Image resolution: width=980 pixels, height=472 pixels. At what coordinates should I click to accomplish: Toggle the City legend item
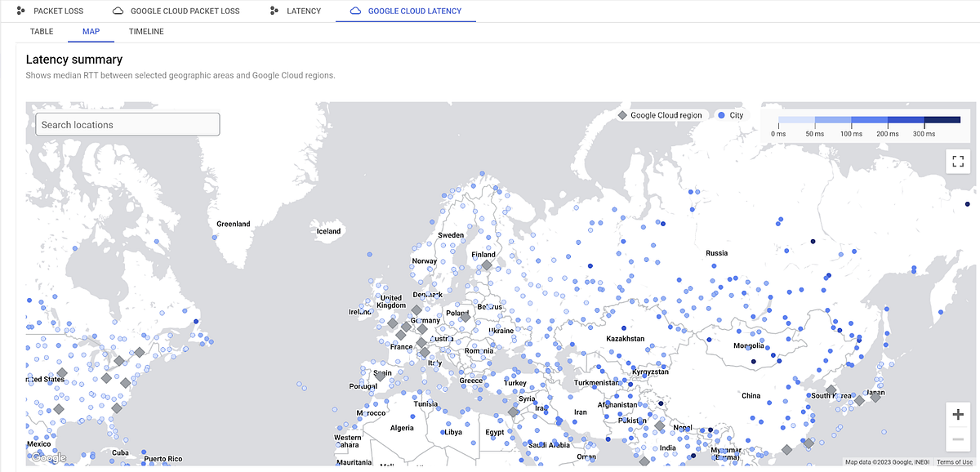[x=731, y=115]
